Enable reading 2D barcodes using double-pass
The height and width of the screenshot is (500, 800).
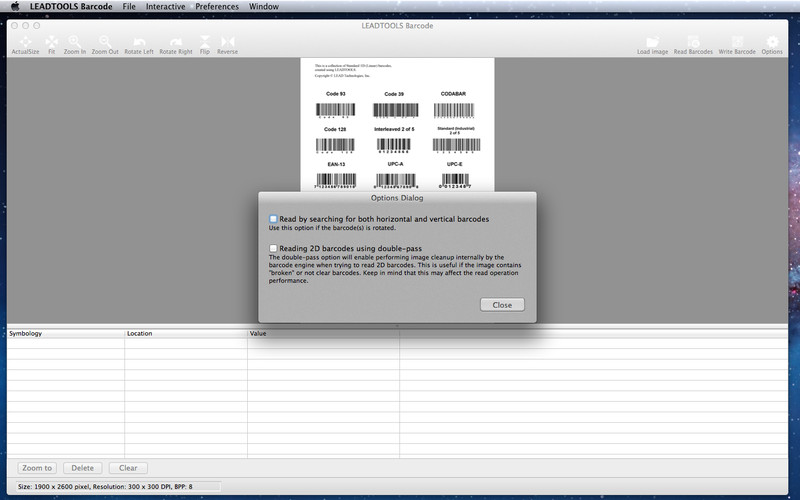(273, 248)
